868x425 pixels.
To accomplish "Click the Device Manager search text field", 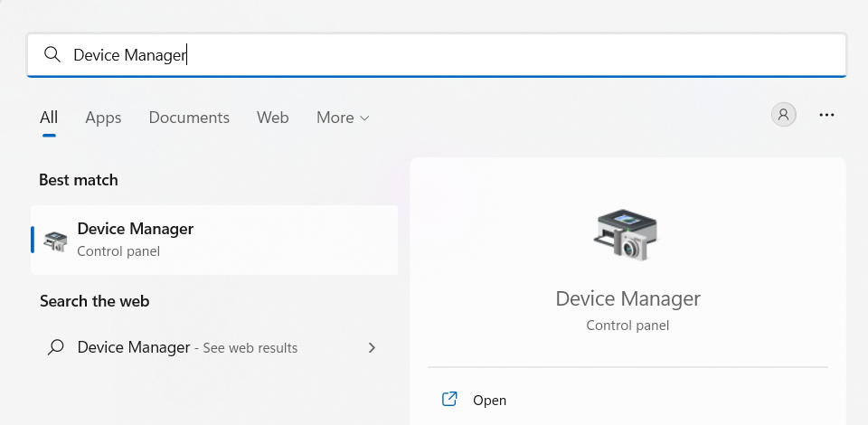I will point(434,55).
